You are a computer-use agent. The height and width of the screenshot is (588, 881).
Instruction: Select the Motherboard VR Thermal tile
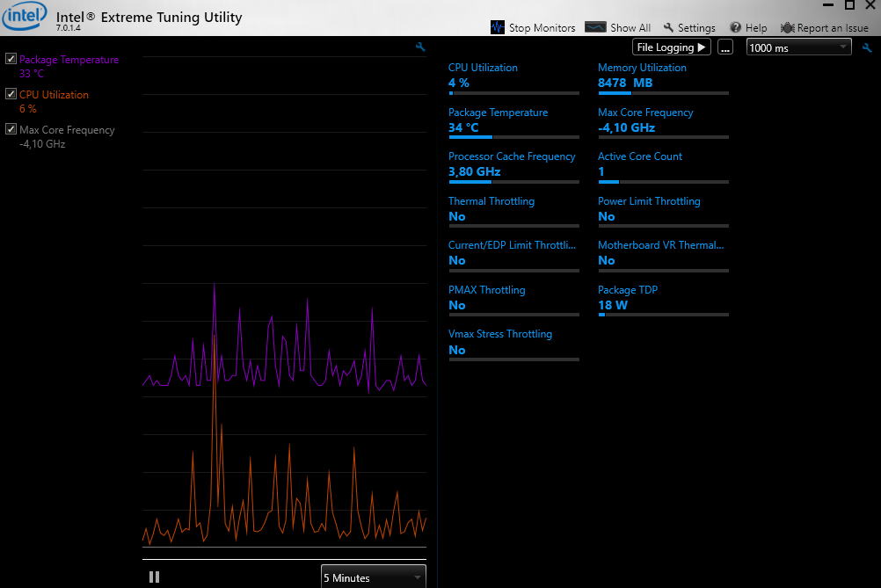click(663, 256)
